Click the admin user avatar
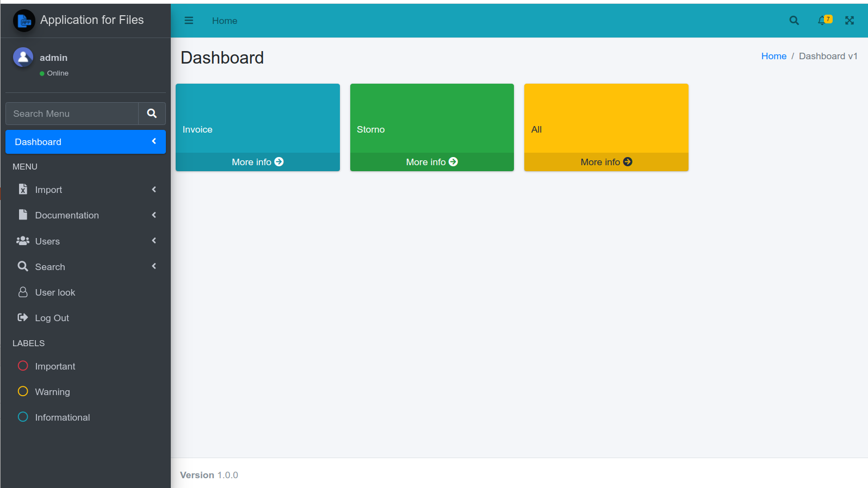This screenshot has height=488, width=868. coord(23,57)
